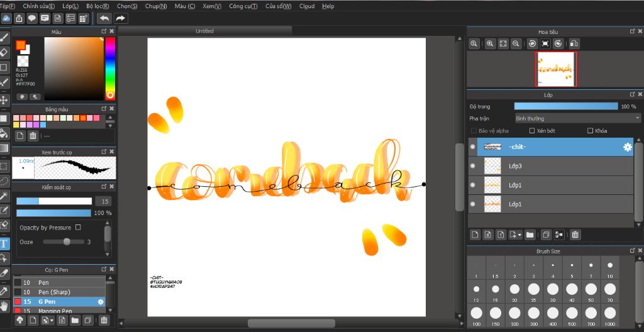This screenshot has width=644, height=332.
Task: Open the Cửa sổ(W) menu
Action: [x=279, y=6]
